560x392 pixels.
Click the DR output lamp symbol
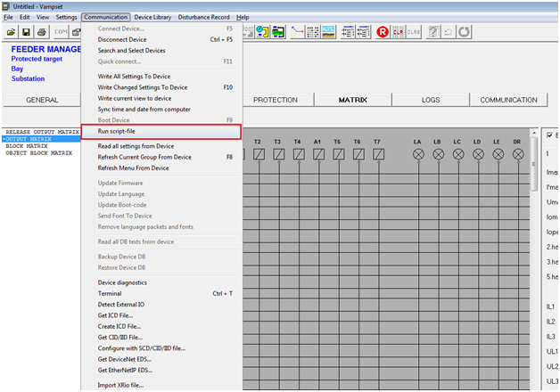coord(518,154)
